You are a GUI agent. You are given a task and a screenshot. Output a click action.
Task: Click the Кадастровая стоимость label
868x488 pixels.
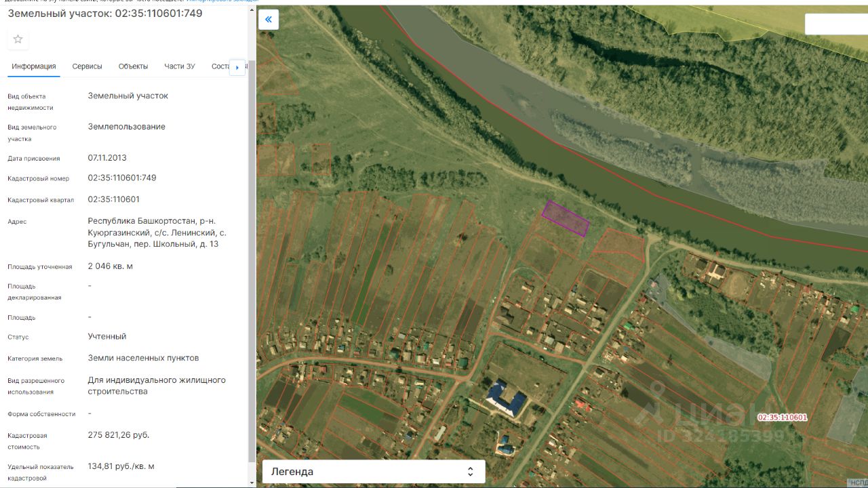(28, 441)
